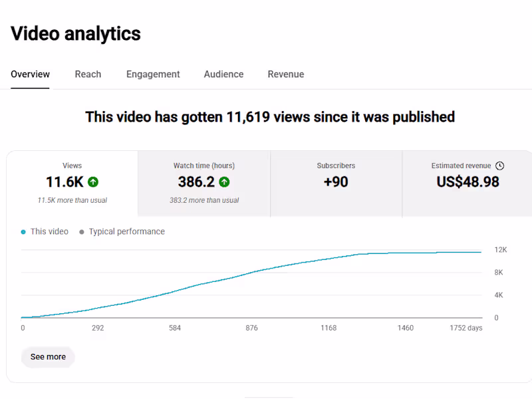Click the 11,619 views headline text
532x399 pixels.
(x=270, y=117)
